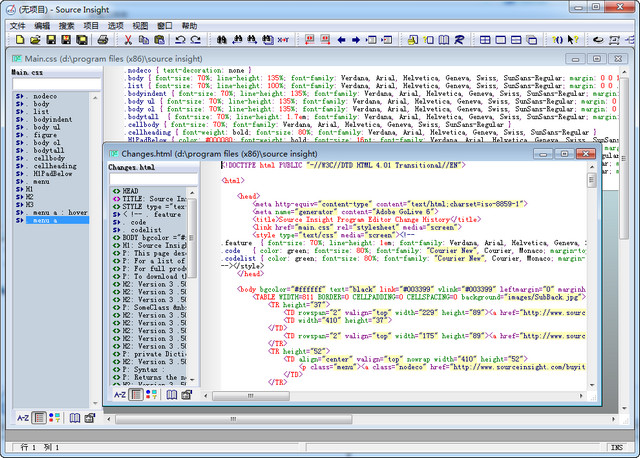The width and height of the screenshot is (640, 458).
Task: Open the 搜索 (Search) menu
Action: coord(66,25)
